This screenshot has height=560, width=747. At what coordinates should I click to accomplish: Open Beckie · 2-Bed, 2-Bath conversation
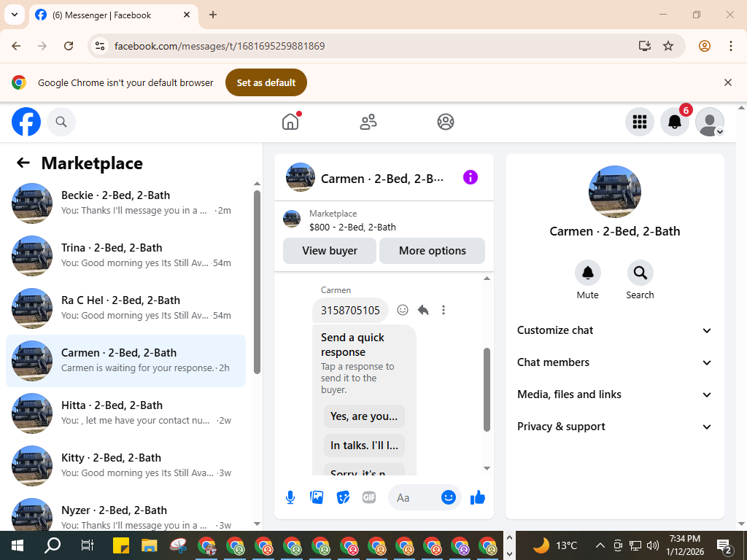click(x=125, y=203)
